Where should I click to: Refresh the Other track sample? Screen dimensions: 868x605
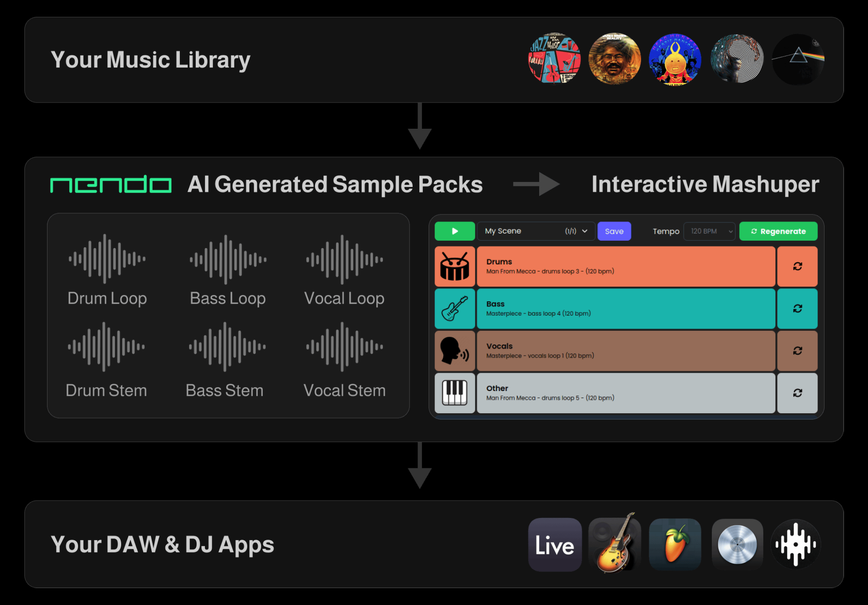797,393
